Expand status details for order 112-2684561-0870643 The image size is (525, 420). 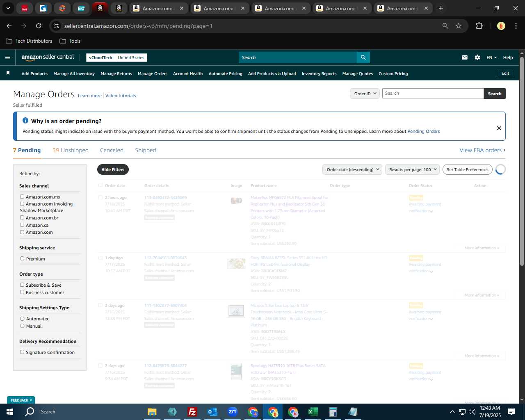click(x=431, y=272)
